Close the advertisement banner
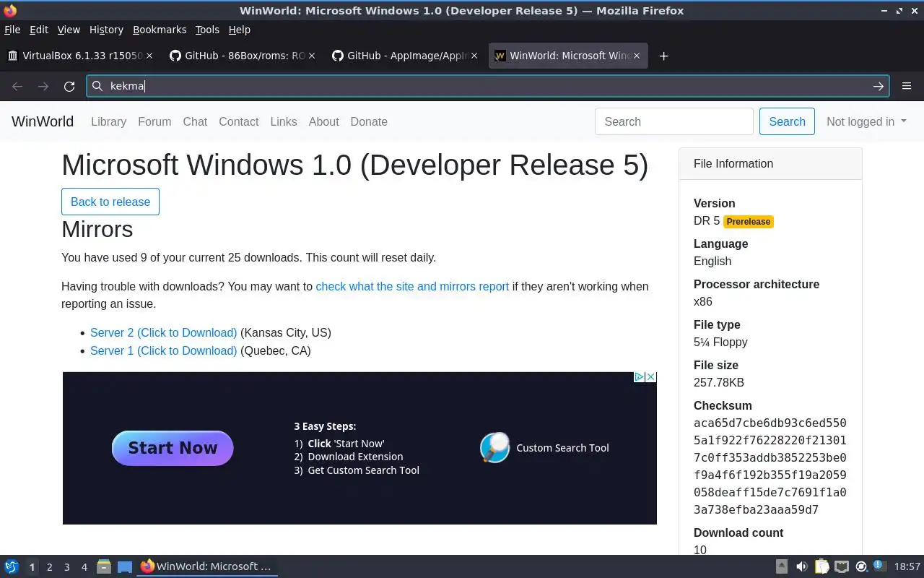Screen dimensions: 924x578 click(650, 377)
